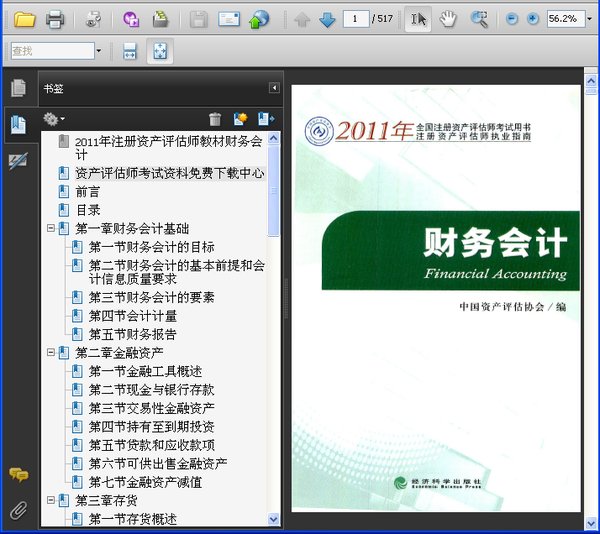Jump to 第七节金融资产减值
Screen dimensions: 600x534
click(x=145, y=482)
